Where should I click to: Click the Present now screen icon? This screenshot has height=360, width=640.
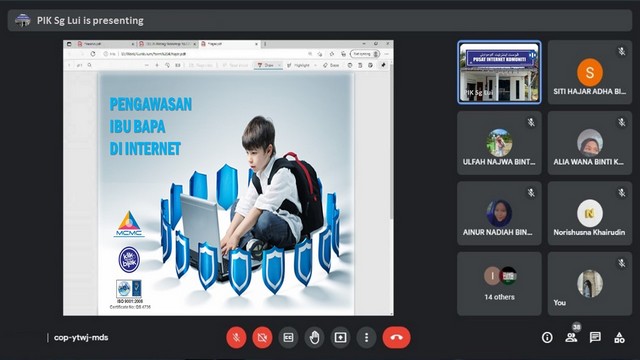click(340, 338)
